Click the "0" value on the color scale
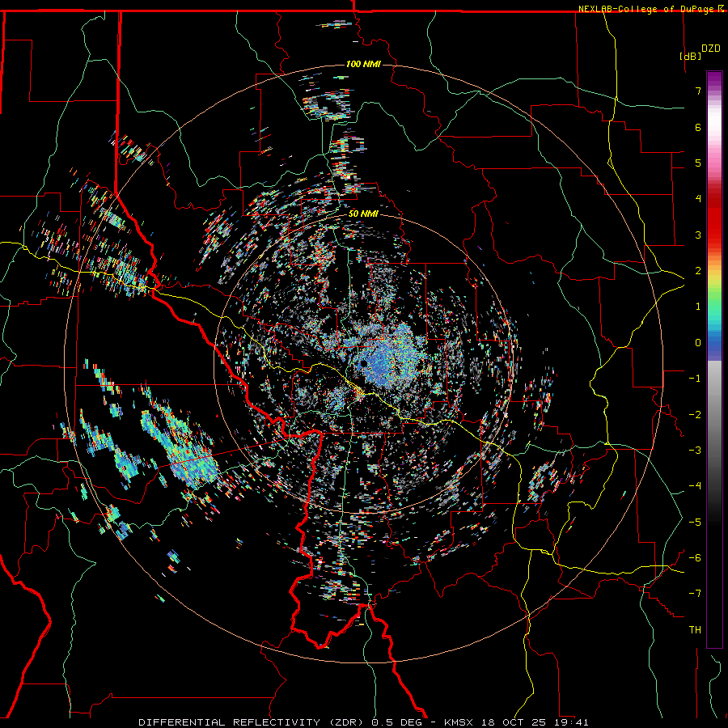This screenshot has width=728, height=728. pyautogui.click(x=698, y=343)
